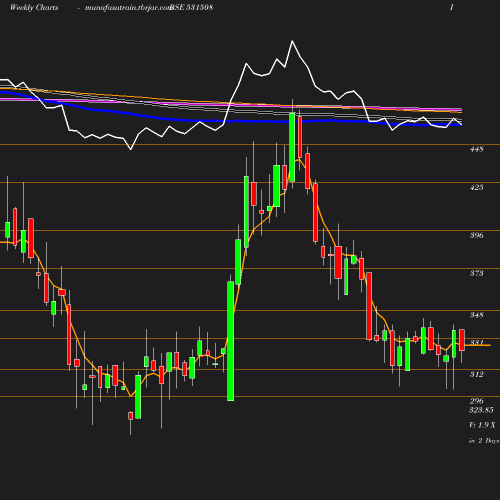Image resolution: width=500 pixels, height=500 pixels.
Task: Click the 373 price level label
Action: coord(477,273)
